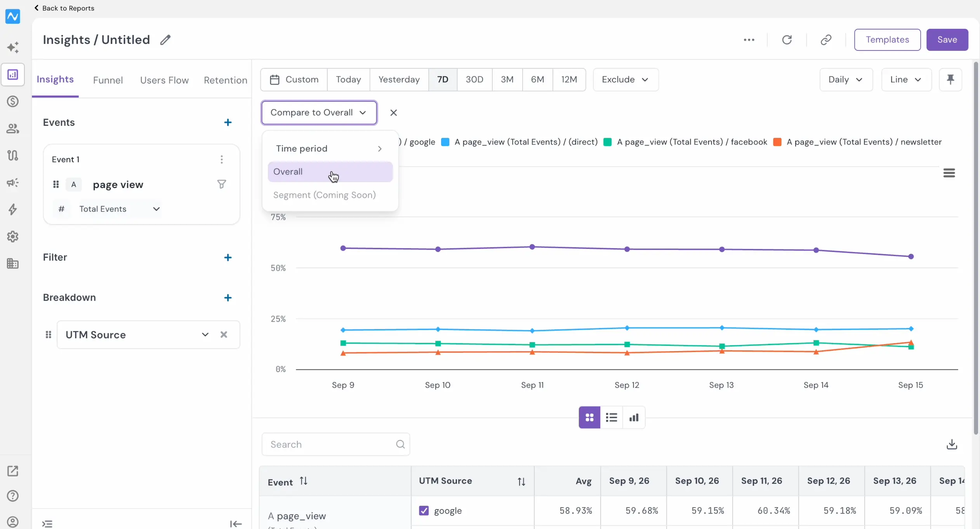Choose Overall in comparison menu
Image resolution: width=980 pixels, height=529 pixels.
330,172
